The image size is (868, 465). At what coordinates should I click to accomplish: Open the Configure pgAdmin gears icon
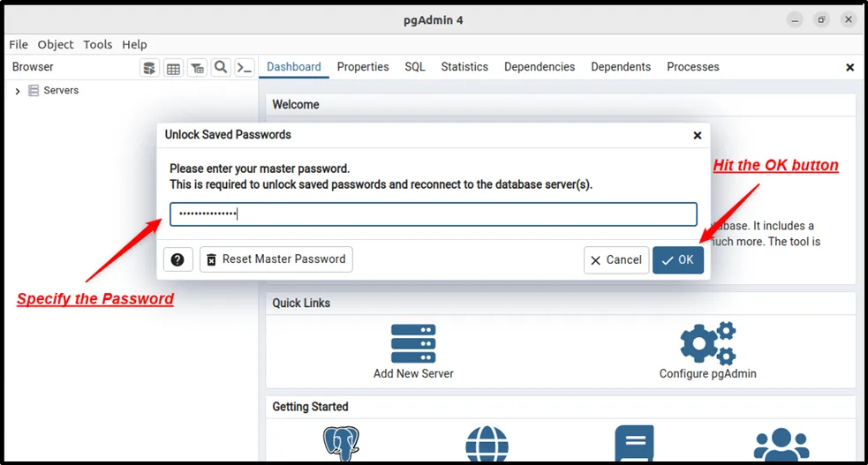[707, 343]
